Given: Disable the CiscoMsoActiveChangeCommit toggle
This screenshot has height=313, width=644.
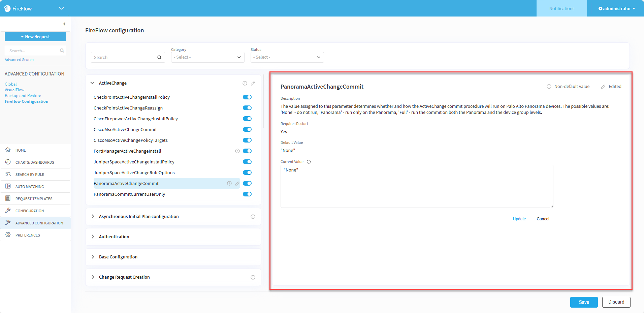Looking at the screenshot, I should coord(247,129).
